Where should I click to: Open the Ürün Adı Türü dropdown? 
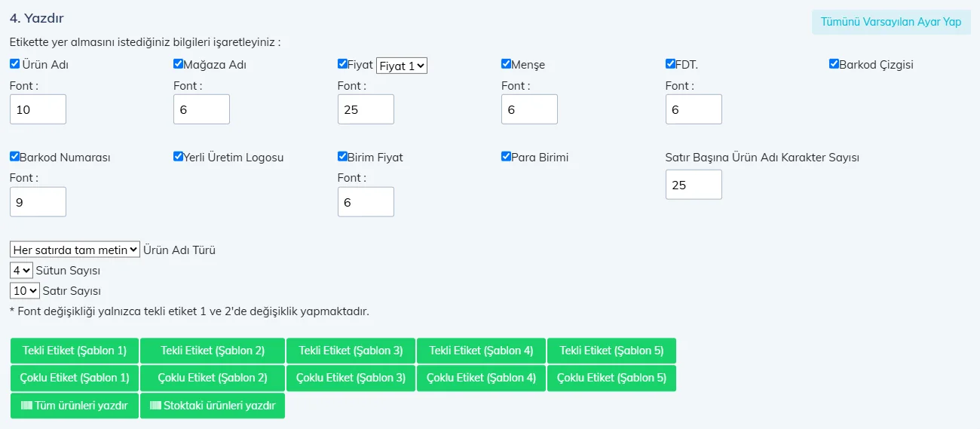[x=75, y=250]
